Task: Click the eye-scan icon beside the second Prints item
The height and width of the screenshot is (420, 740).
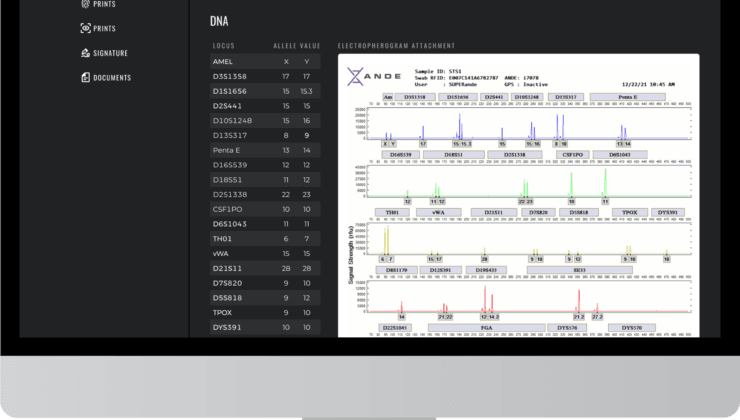Action: tap(84, 28)
